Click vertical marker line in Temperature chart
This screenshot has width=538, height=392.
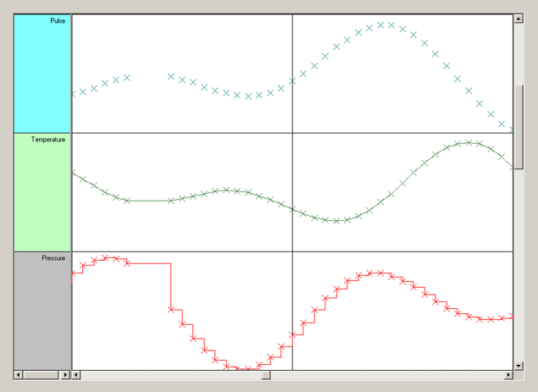point(292,169)
